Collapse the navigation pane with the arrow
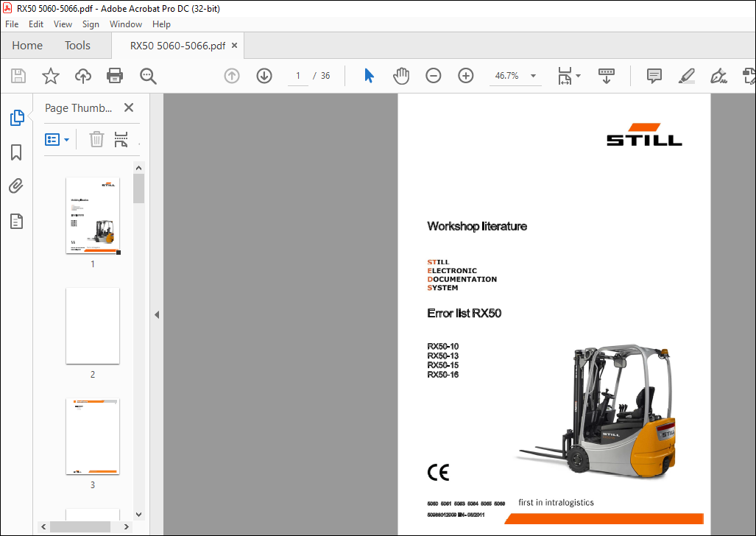This screenshot has height=536, width=756. pos(157,314)
